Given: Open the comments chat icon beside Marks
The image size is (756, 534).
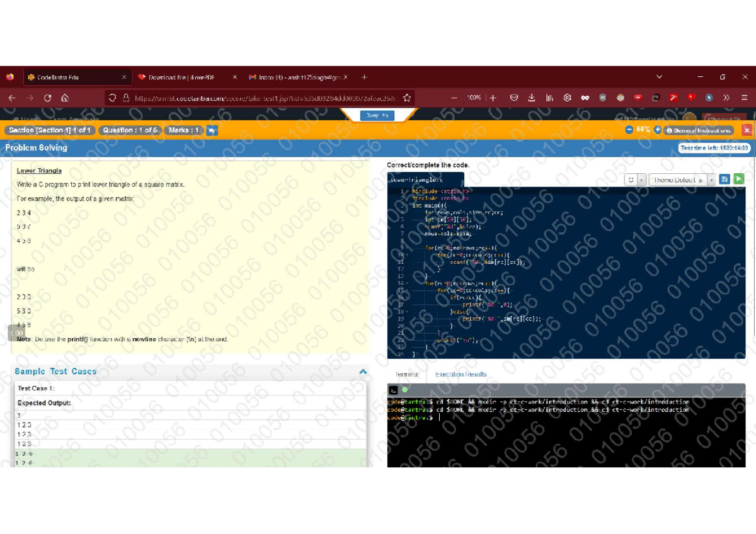Looking at the screenshot, I should point(212,130).
